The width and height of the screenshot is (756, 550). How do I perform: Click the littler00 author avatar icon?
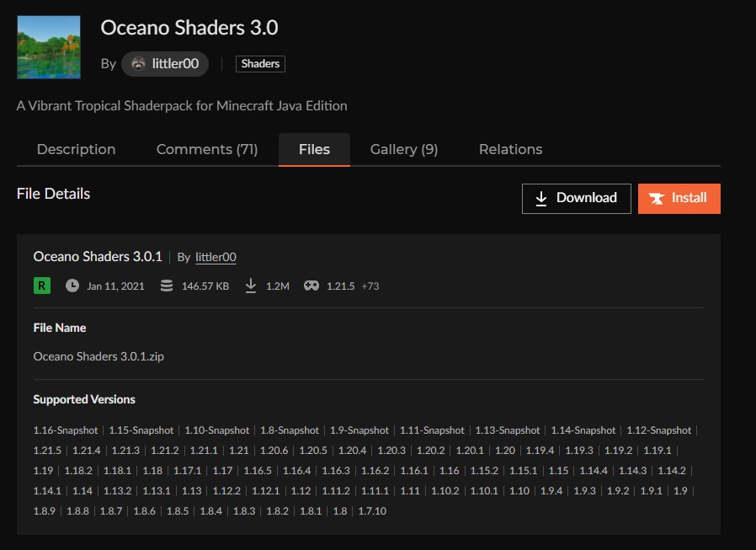click(x=136, y=63)
